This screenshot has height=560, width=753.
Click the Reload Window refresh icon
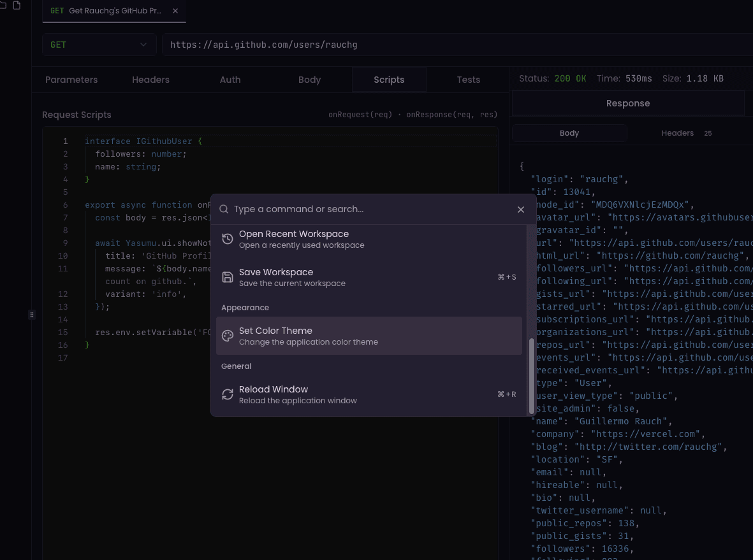coord(228,394)
